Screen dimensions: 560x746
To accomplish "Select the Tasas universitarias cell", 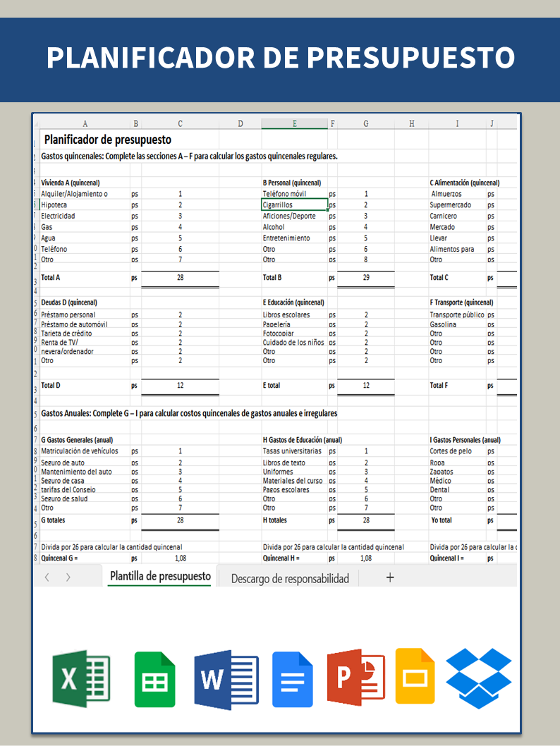I will [x=295, y=451].
